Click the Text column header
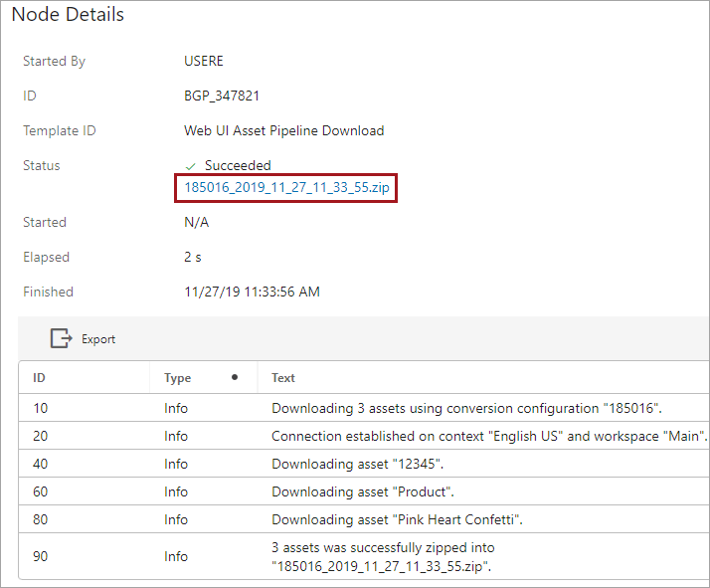 [283, 378]
